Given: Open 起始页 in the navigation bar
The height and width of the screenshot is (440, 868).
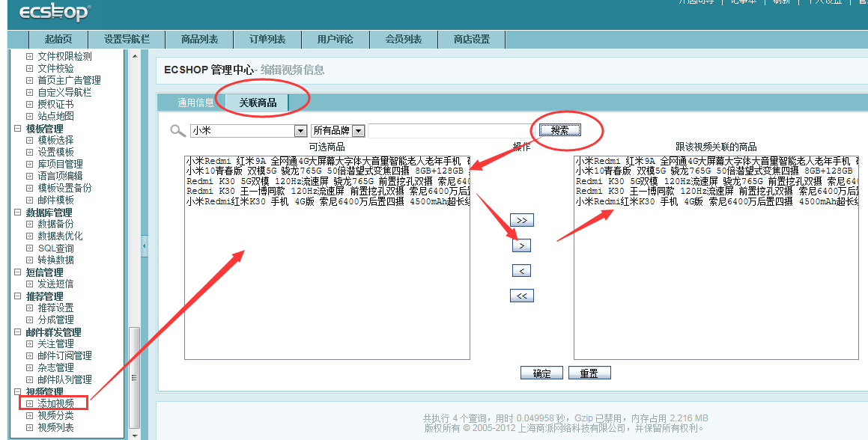Looking at the screenshot, I should tap(58, 40).
